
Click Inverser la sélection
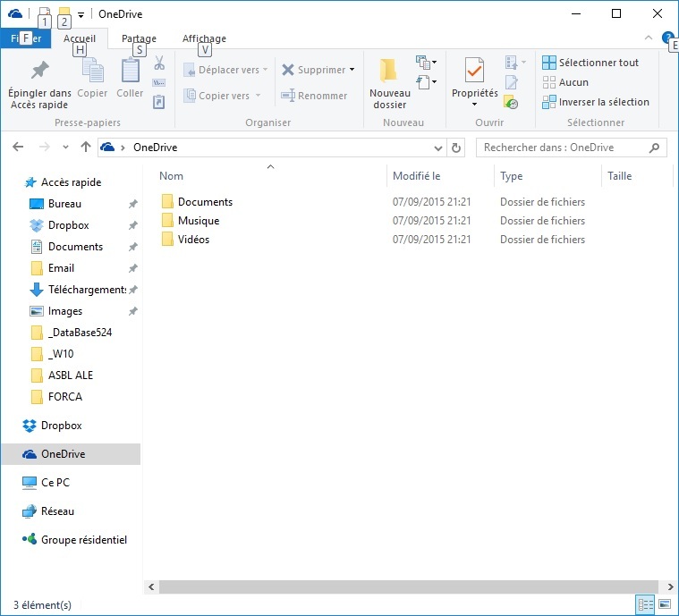click(x=596, y=102)
